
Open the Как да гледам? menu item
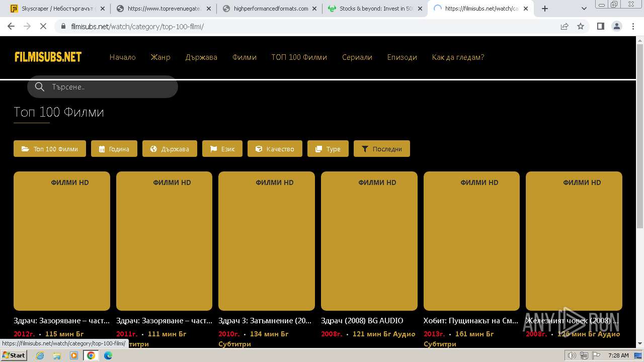458,57
